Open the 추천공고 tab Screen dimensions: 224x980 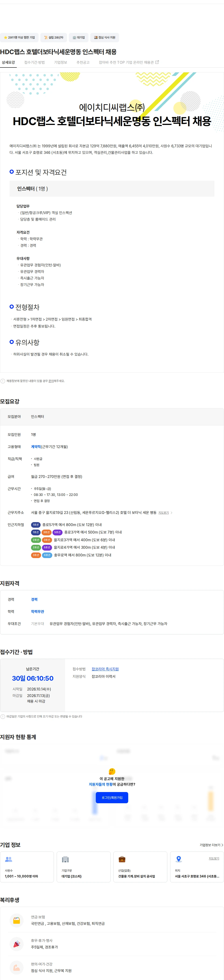coord(83,62)
